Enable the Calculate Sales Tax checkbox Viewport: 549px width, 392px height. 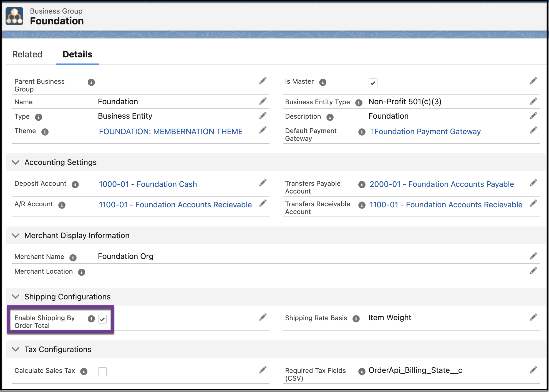pyautogui.click(x=102, y=371)
